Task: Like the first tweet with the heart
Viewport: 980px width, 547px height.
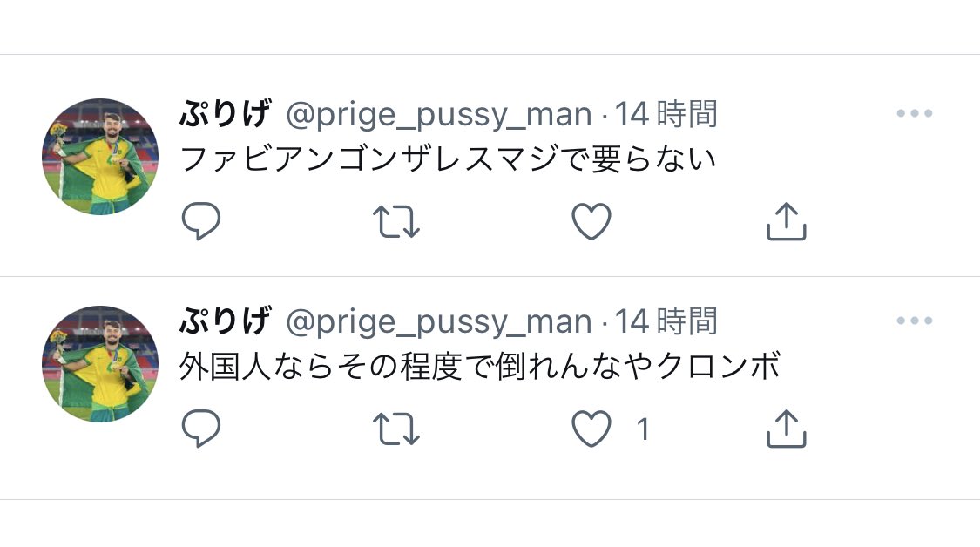Action: click(591, 221)
